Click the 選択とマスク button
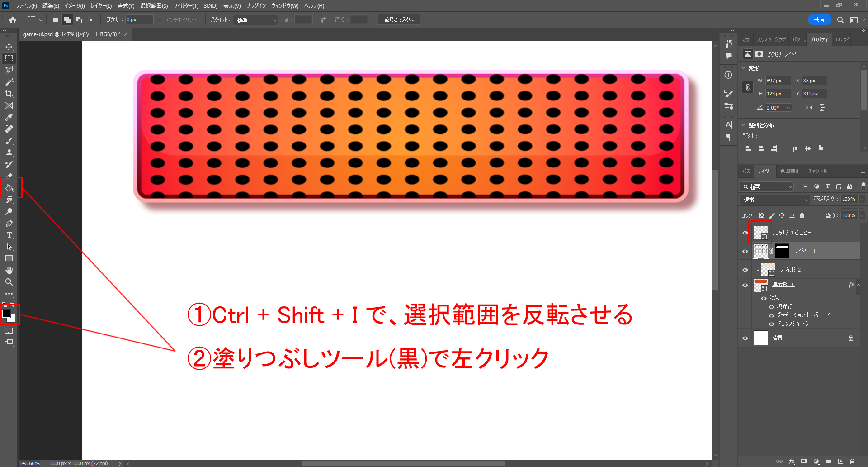This screenshot has width=868, height=467. coord(398,19)
